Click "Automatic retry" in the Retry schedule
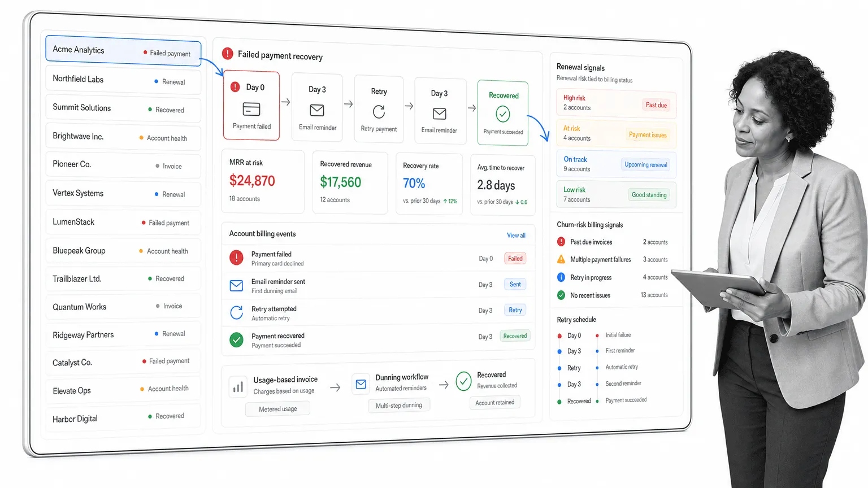This screenshot has height=488, width=868. (622, 367)
